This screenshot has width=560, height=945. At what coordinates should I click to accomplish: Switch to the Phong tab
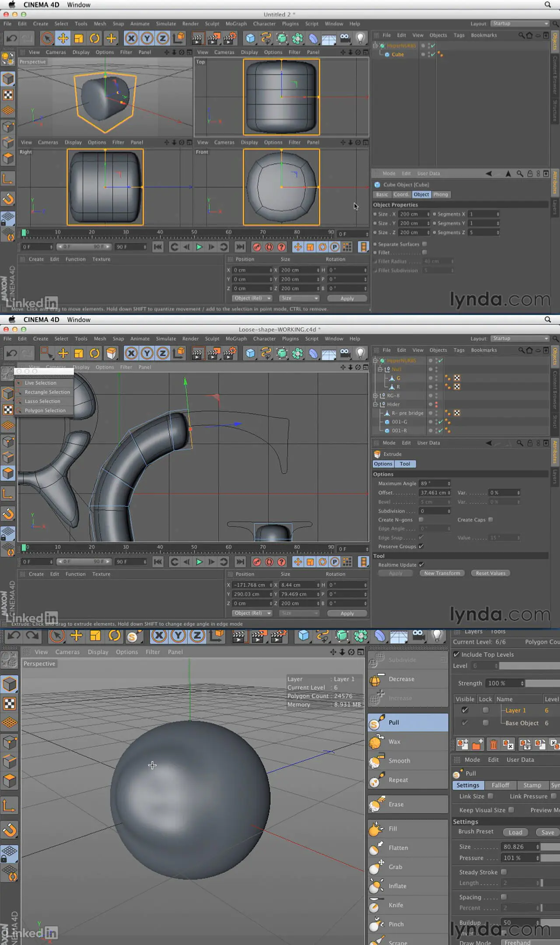(x=441, y=195)
